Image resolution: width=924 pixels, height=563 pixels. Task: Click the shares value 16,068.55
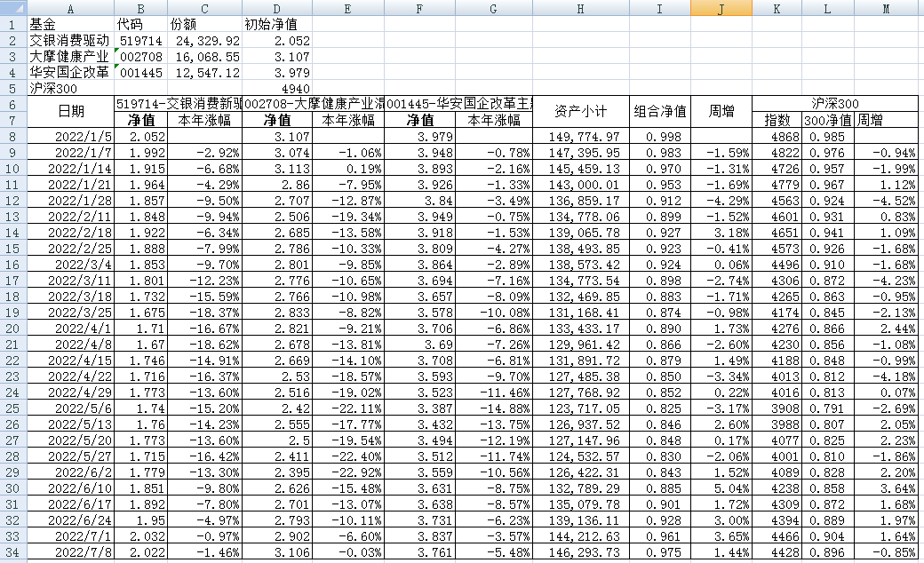pos(204,57)
